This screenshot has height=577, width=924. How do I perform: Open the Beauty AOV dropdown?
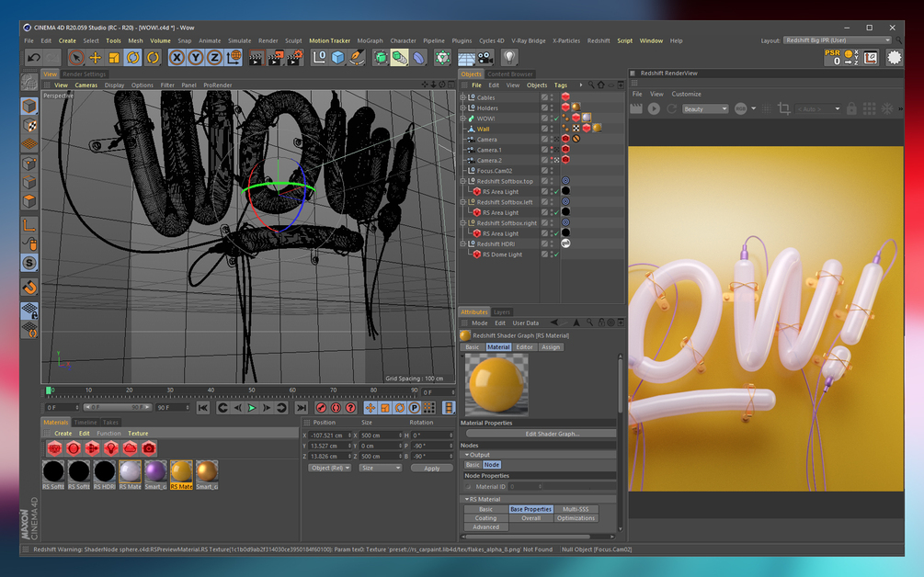[705, 109]
